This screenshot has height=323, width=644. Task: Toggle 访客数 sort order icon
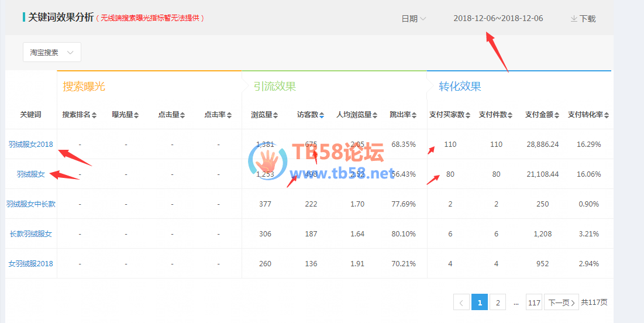click(321, 115)
